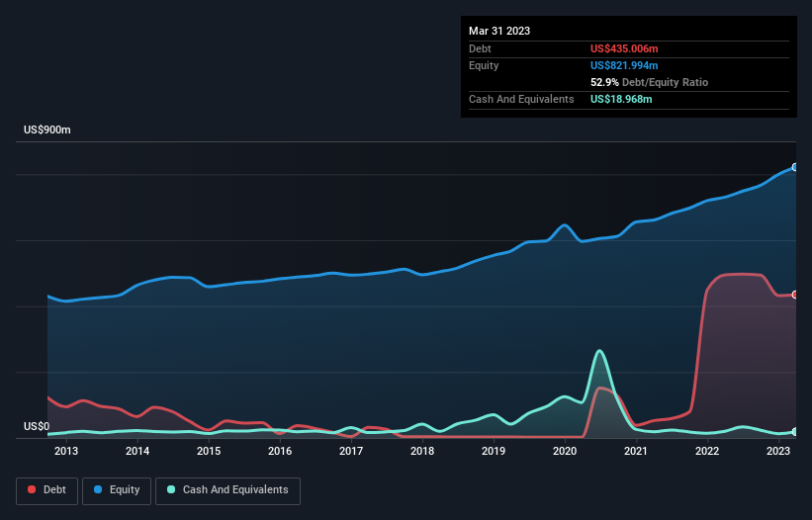
Task: Click the US$821.994m equity value
Action: click(x=624, y=65)
